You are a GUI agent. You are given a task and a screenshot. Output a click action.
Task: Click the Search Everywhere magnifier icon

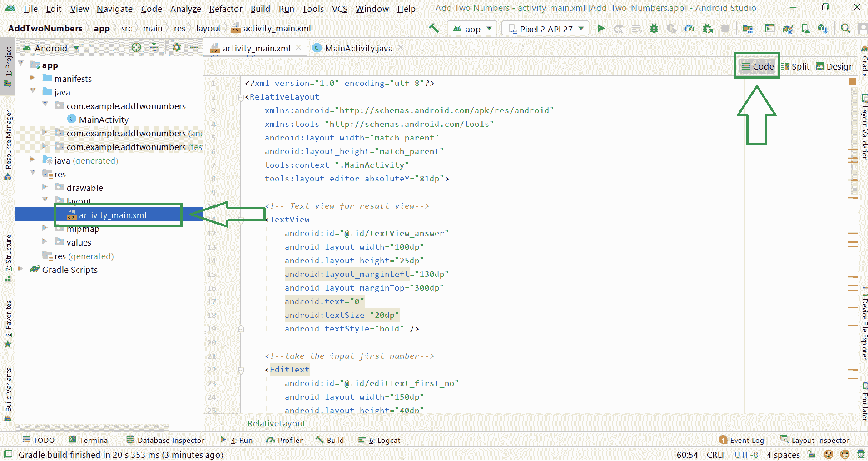(845, 29)
